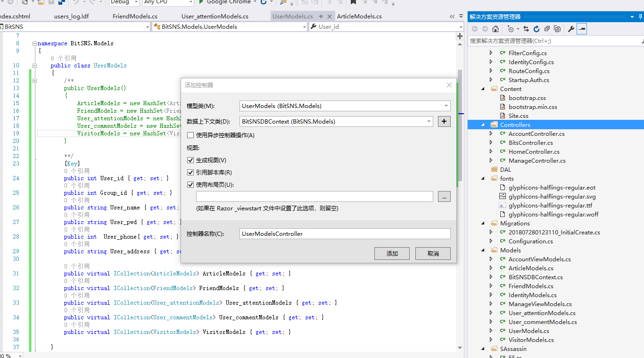Click the glyphicons-halflings-regular.svg image icon

point(503,196)
